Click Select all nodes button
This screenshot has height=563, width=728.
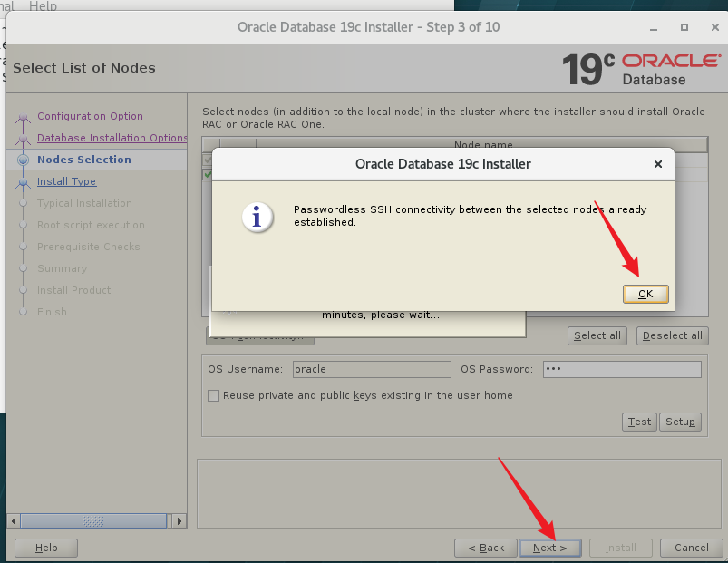tap(597, 335)
